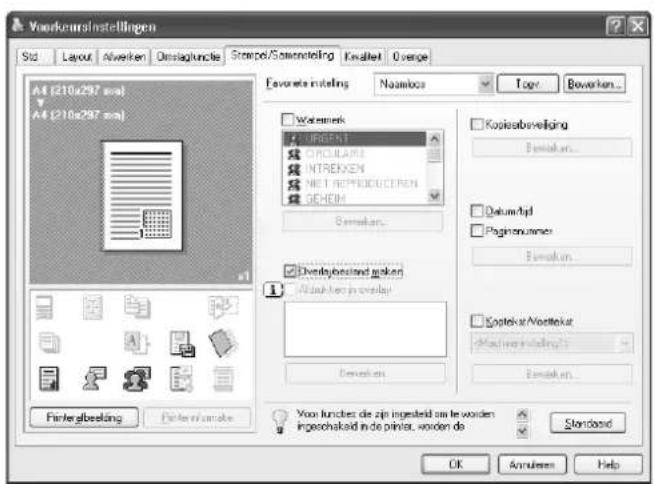This screenshot has height=484, width=654.
Task: Select CIRCULAIRE in the watermark list
Action: pos(355,154)
